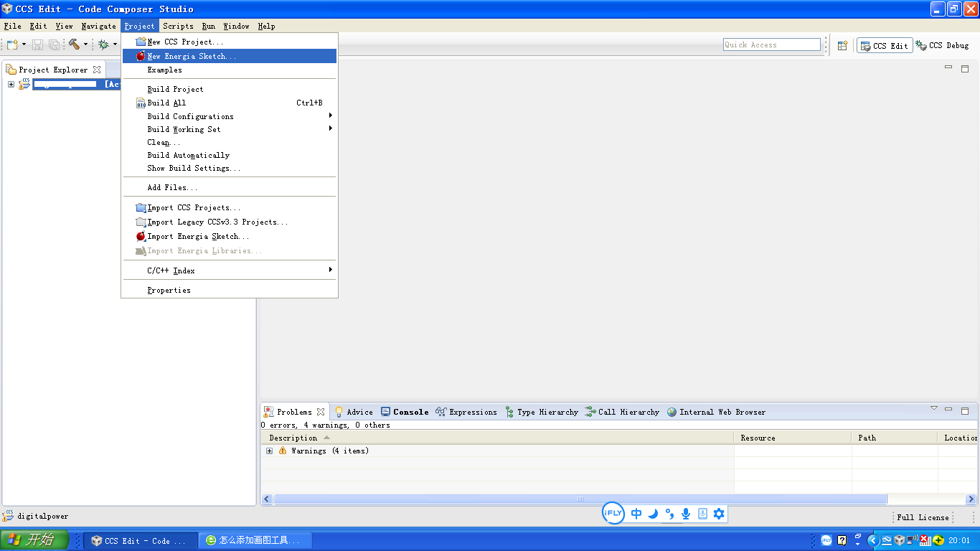980x551 pixels.
Task: Expand the C/C++ Index submenu
Action: [230, 270]
